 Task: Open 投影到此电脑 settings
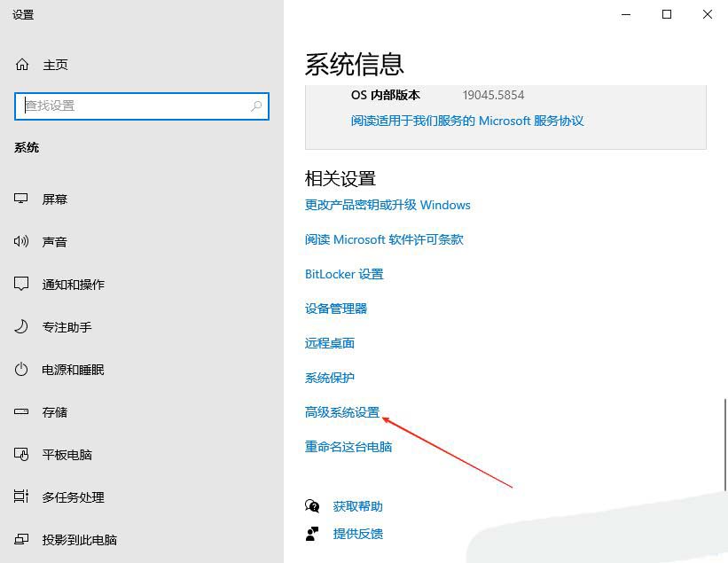(x=80, y=540)
